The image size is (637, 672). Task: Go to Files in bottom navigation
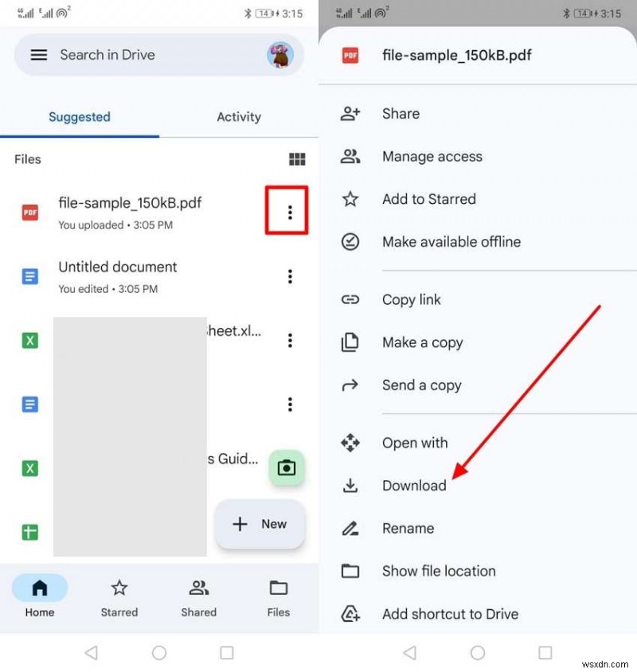[278, 596]
